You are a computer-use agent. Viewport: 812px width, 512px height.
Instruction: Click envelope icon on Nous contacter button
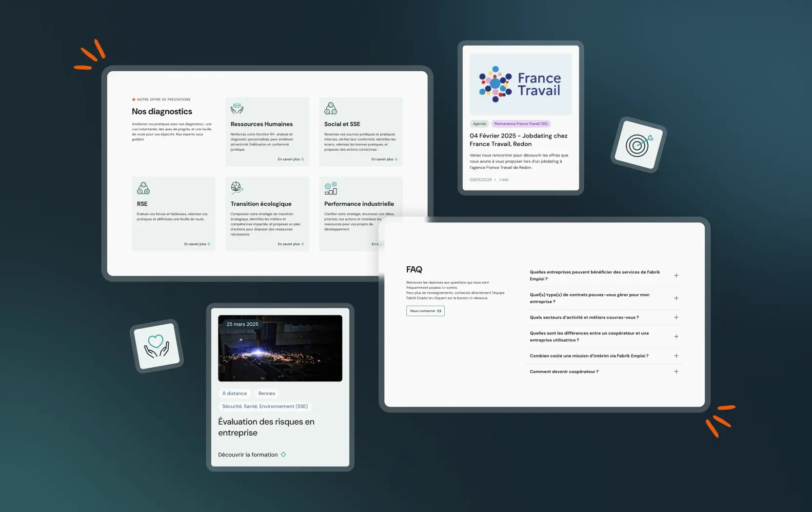click(439, 311)
